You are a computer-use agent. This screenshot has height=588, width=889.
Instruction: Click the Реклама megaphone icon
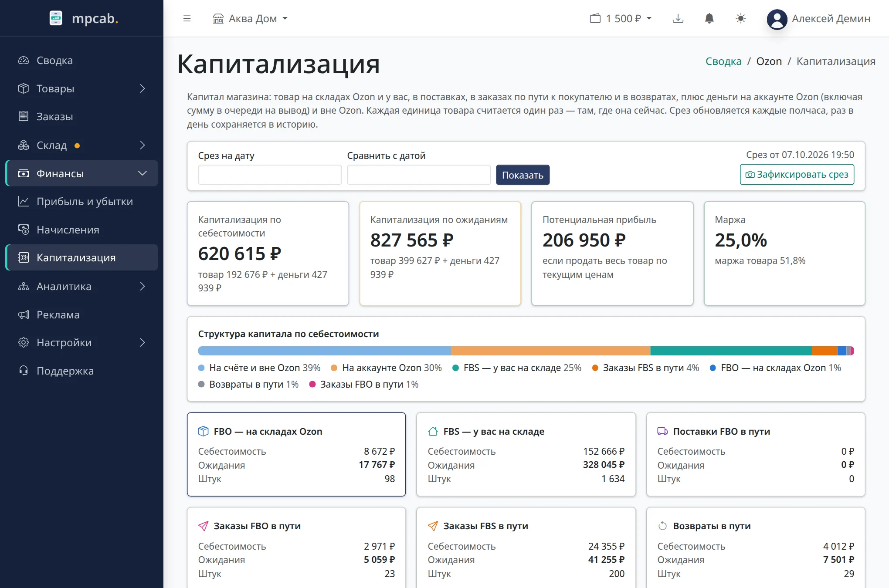pos(24,314)
